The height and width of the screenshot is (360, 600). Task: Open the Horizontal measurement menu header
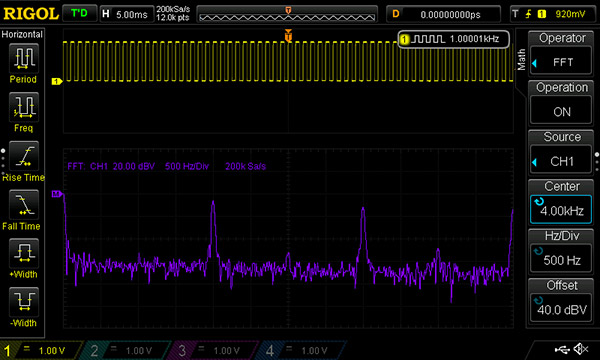(22, 34)
